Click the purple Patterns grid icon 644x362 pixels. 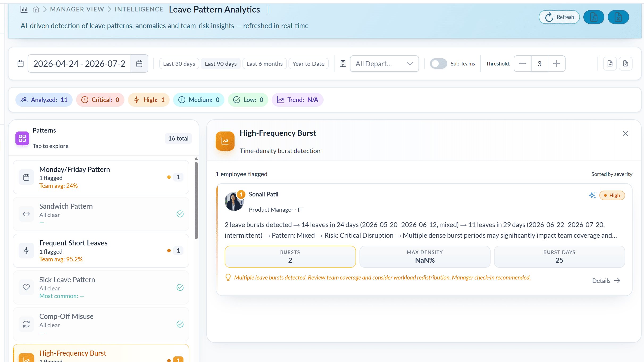click(x=22, y=138)
